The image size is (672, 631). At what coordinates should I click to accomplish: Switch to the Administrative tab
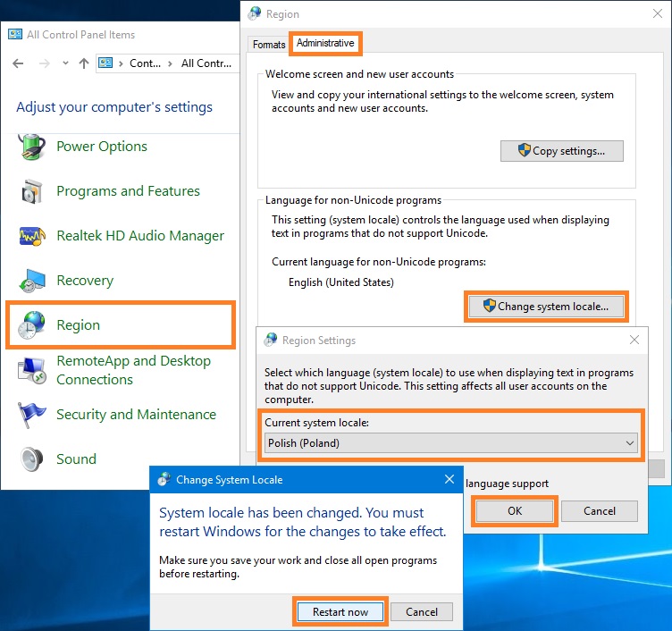click(x=325, y=43)
